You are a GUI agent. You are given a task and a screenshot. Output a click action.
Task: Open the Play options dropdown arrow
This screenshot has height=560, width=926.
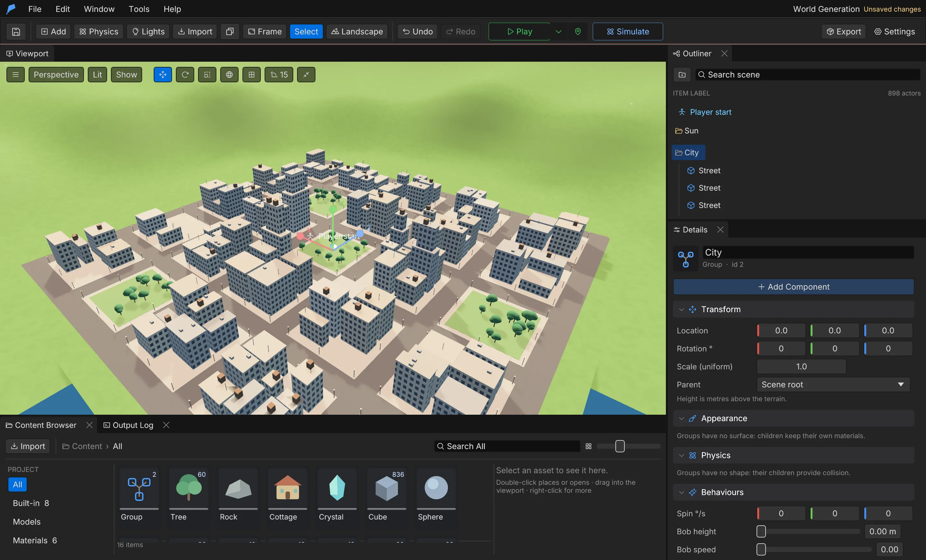click(558, 32)
